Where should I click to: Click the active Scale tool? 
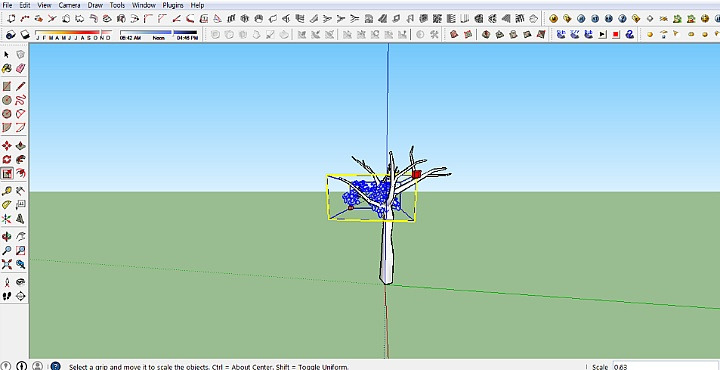point(6,173)
